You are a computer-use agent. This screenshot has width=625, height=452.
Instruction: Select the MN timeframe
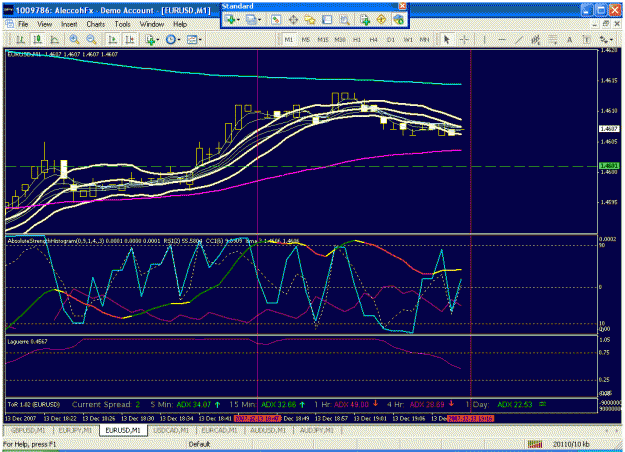(x=425, y=39)
